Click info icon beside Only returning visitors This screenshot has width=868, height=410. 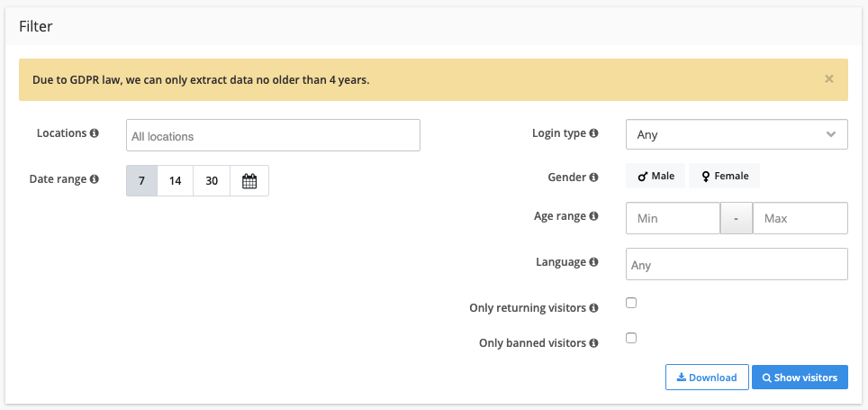tap(594, 308)
